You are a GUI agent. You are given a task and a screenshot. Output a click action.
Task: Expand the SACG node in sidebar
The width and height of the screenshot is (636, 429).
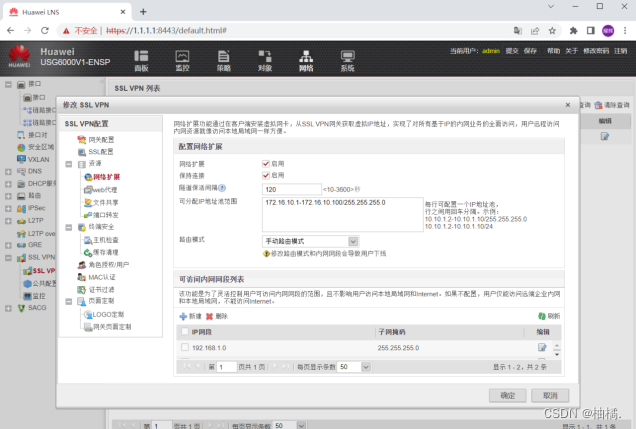coord(8,308)
